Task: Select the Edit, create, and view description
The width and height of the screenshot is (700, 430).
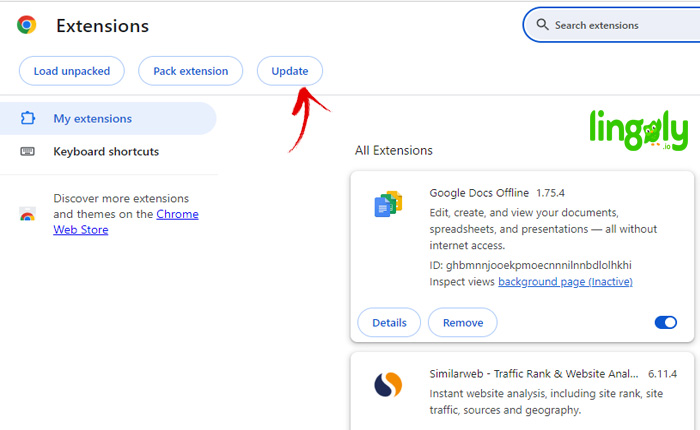Action: coord(543,229)
